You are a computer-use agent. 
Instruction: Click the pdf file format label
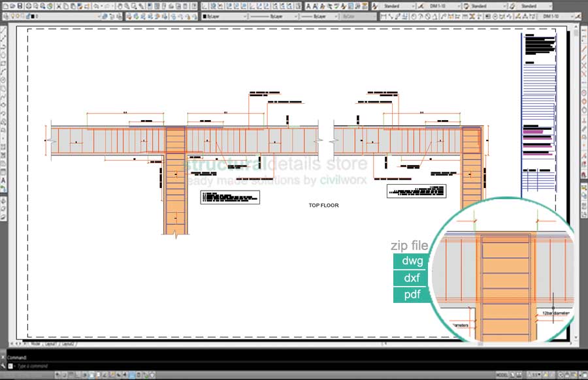(x=412, y=294)
